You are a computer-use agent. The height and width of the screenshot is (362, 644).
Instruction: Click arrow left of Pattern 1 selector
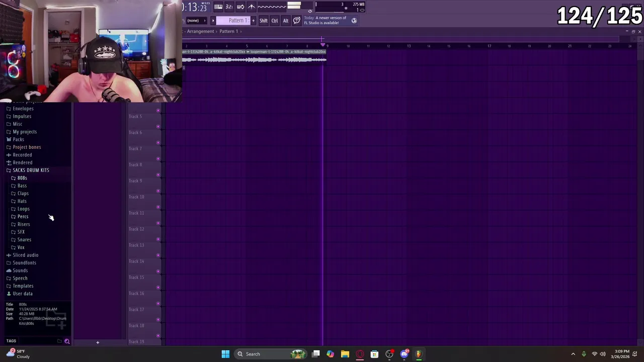pos(213,21)
